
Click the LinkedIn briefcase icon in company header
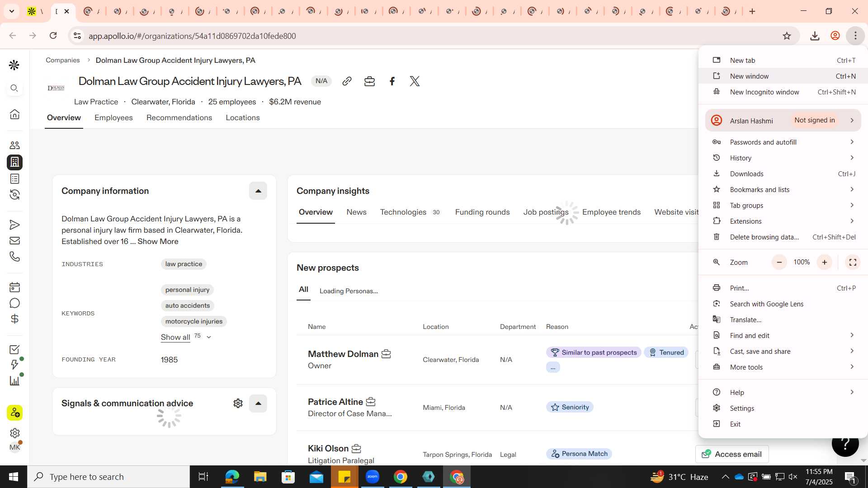coord(369,81)
